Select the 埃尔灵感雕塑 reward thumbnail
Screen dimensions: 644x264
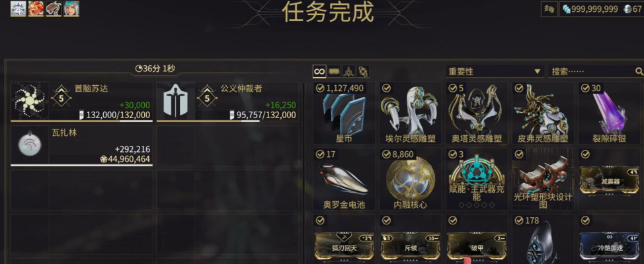409,113
